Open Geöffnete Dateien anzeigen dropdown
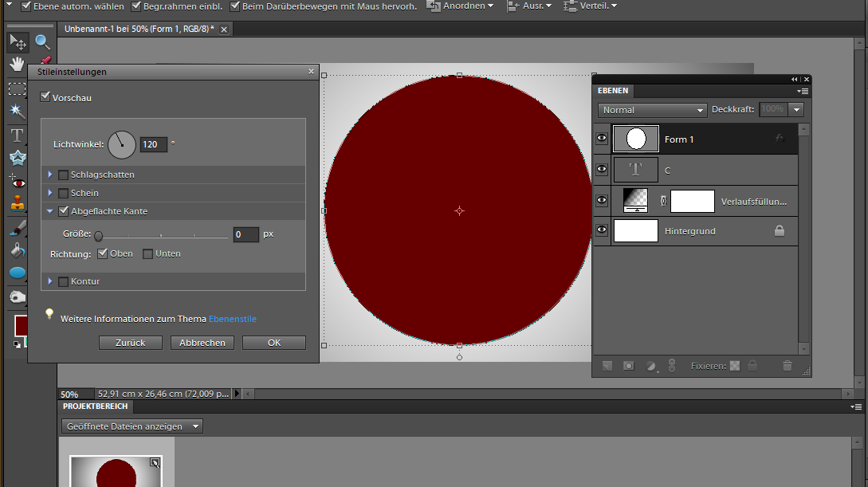The height and width of the screenshot is (487, 868). (132, 426)
